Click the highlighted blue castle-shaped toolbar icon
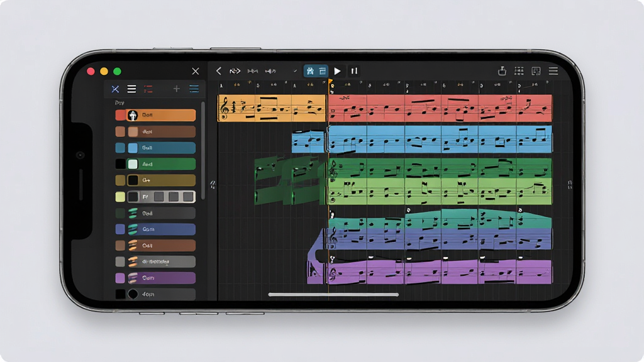644x362 pixels. [x=310, y=71]
